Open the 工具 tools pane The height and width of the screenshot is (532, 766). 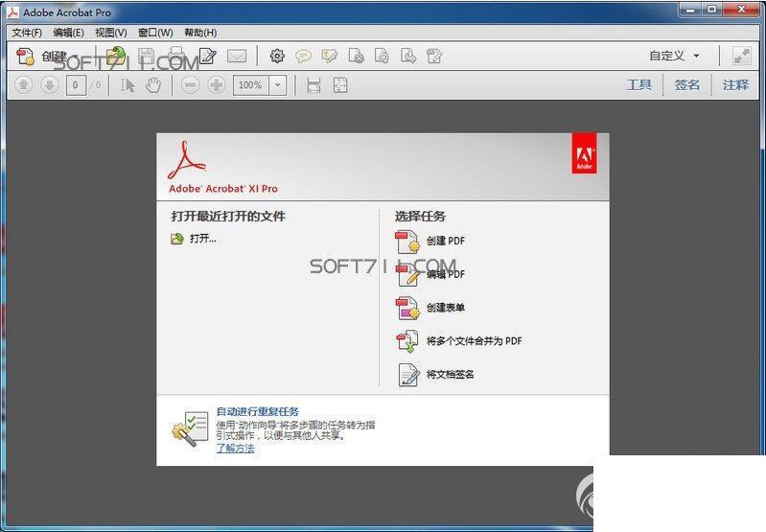(639, 85)
